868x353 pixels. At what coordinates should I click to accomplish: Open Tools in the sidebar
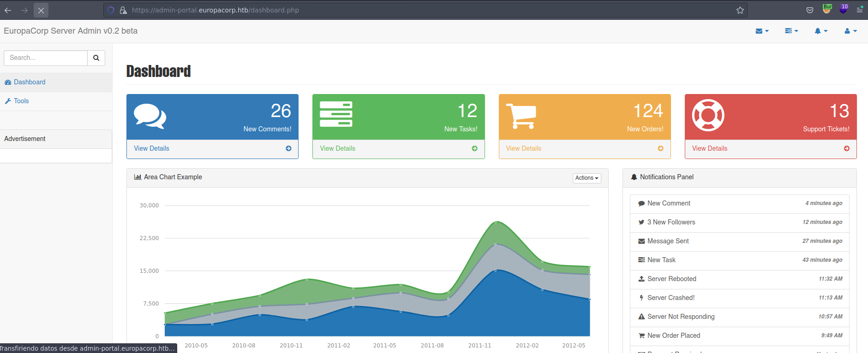pyautogui.click(x=56, y=101)
